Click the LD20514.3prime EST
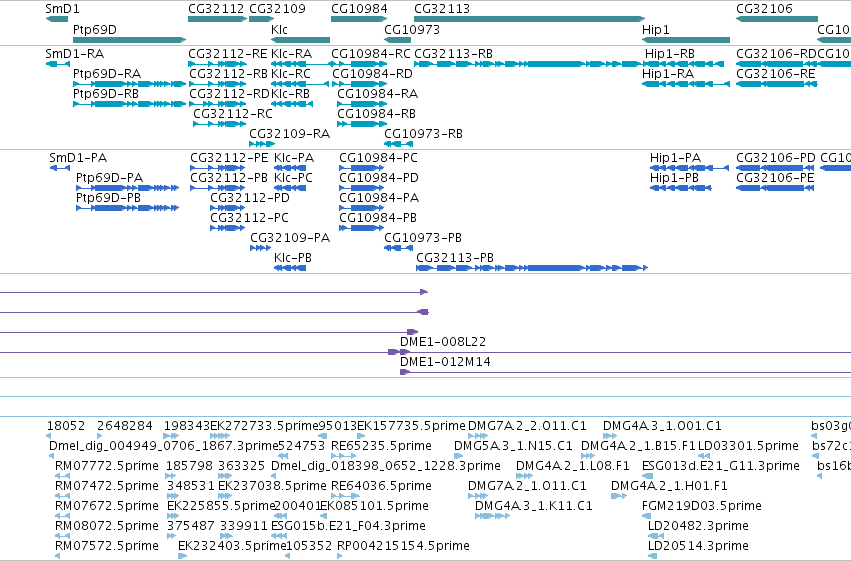Screen dimensions: 851x561 (x=652, y=556)
